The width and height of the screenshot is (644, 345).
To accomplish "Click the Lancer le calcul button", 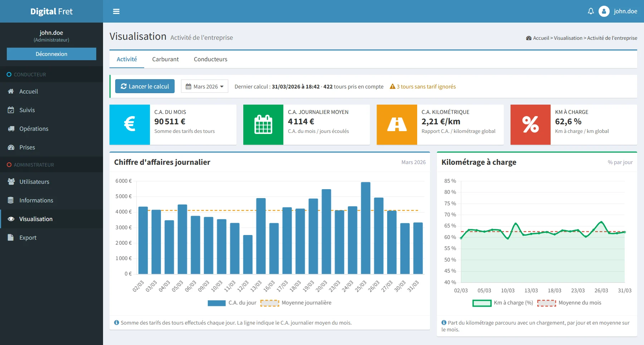I will coord(145,86).
